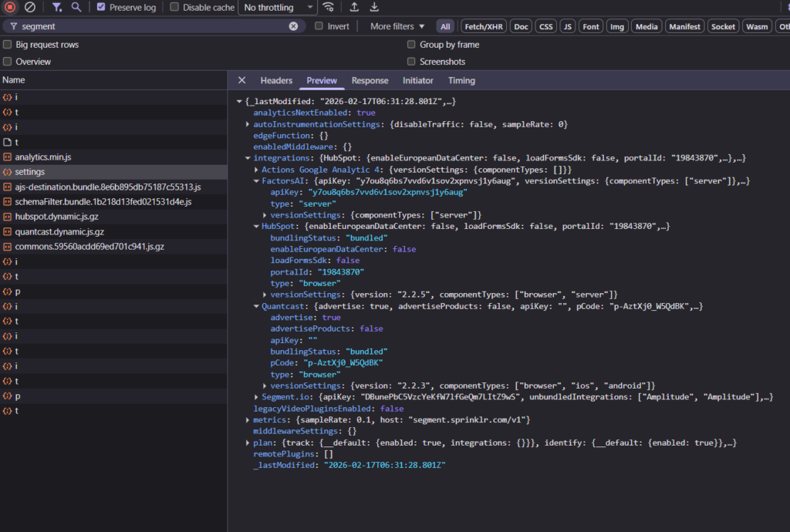Image resolution: width=790 pixels, height=532 pixels.
Task: Enable Big request rows option
Action: (8, 45)
